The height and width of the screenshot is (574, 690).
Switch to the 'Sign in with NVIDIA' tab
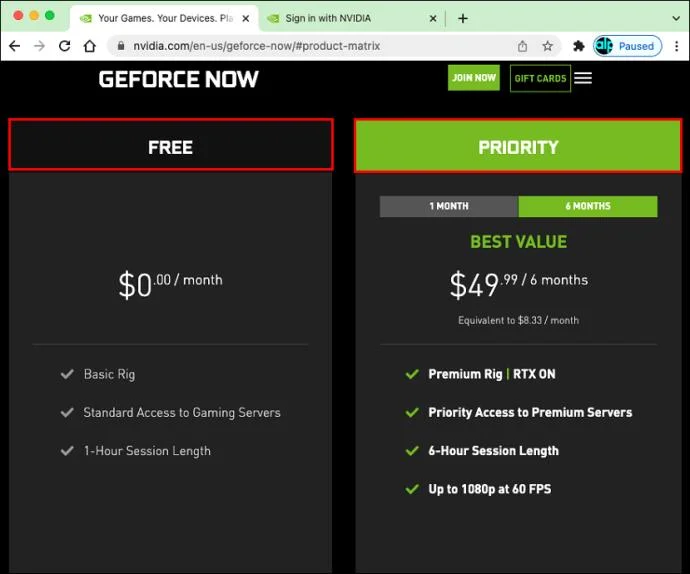[x=351, y=18]
